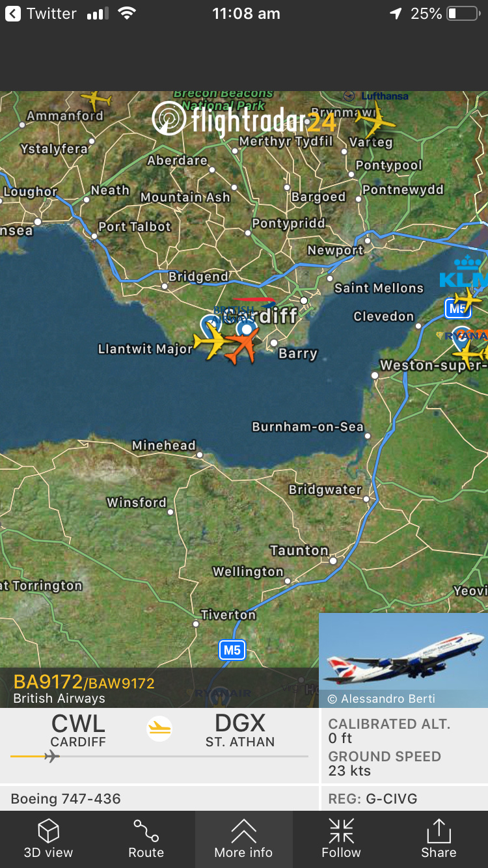Open the British Airways 747 photo
The width and height of the screenshot is (488, 868).
[403, 660]
